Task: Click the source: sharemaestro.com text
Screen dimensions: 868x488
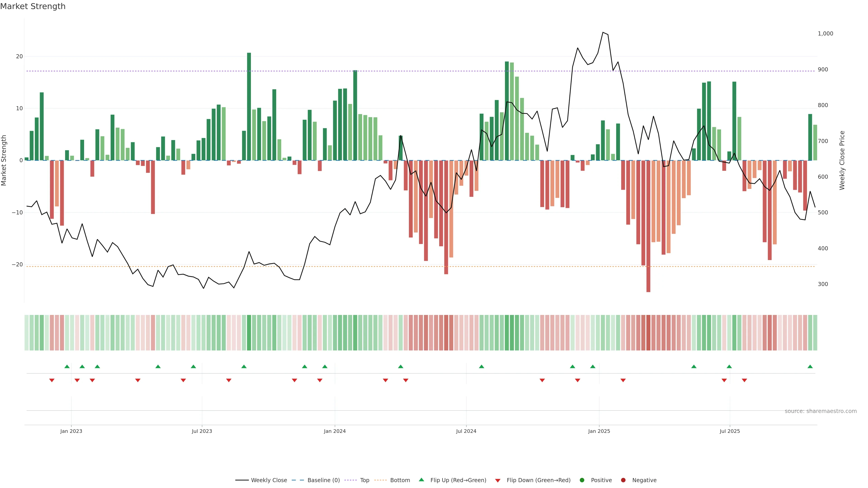Action: [x=821, y=411]
